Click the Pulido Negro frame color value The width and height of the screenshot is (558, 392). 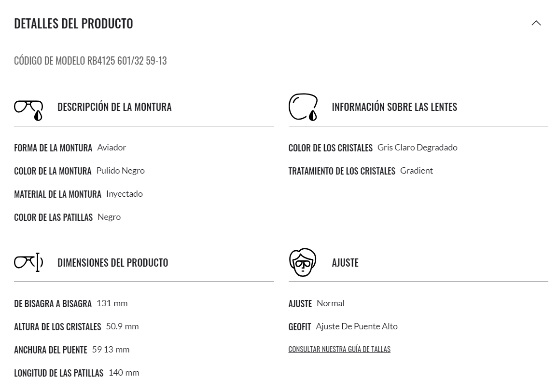coord(121,171)
